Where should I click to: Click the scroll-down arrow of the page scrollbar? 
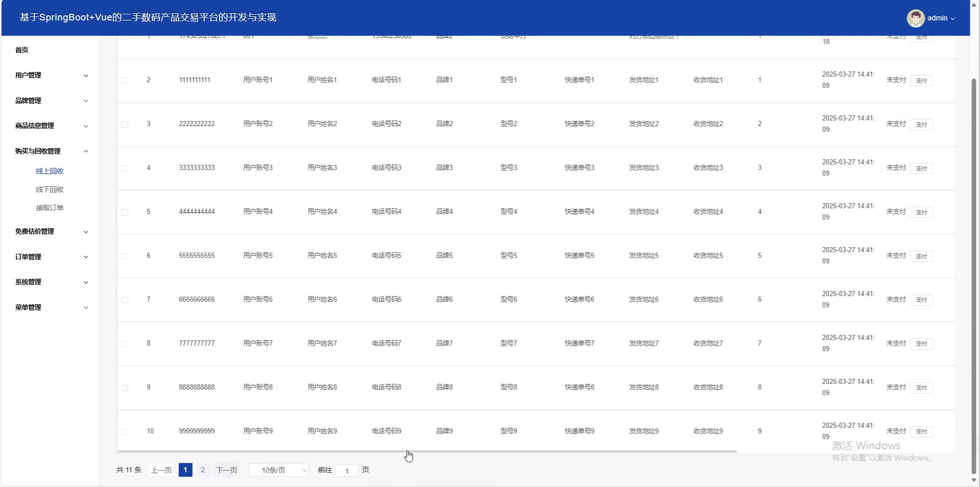(x=974, y=480)
